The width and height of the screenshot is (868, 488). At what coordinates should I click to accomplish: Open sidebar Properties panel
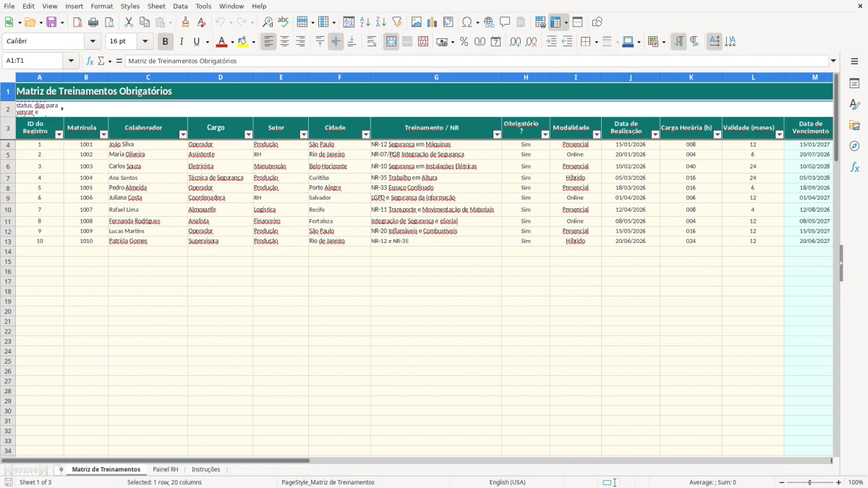pyautogui.click(x=854, y=83)
